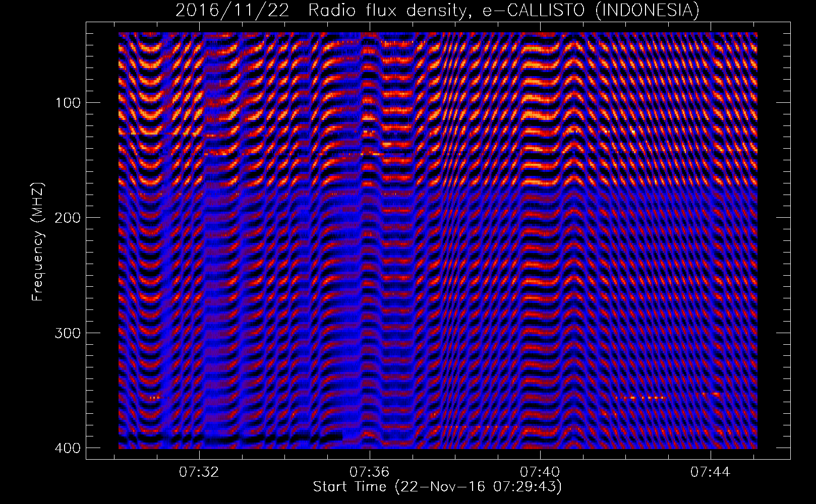Click the 400 frequency tick label
The height and width of the screenshot is (504, 816).
click(67, 448)
